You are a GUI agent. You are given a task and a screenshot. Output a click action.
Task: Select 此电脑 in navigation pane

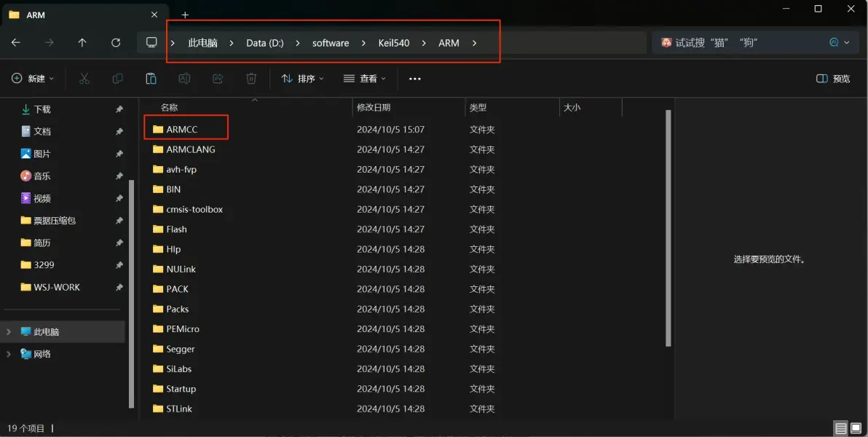[63, 332]
